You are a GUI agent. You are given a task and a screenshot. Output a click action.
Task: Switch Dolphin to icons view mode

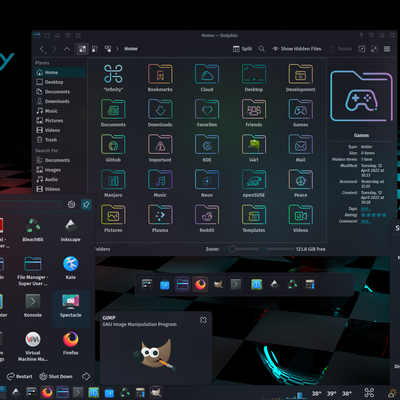click(x=82, y=49)
